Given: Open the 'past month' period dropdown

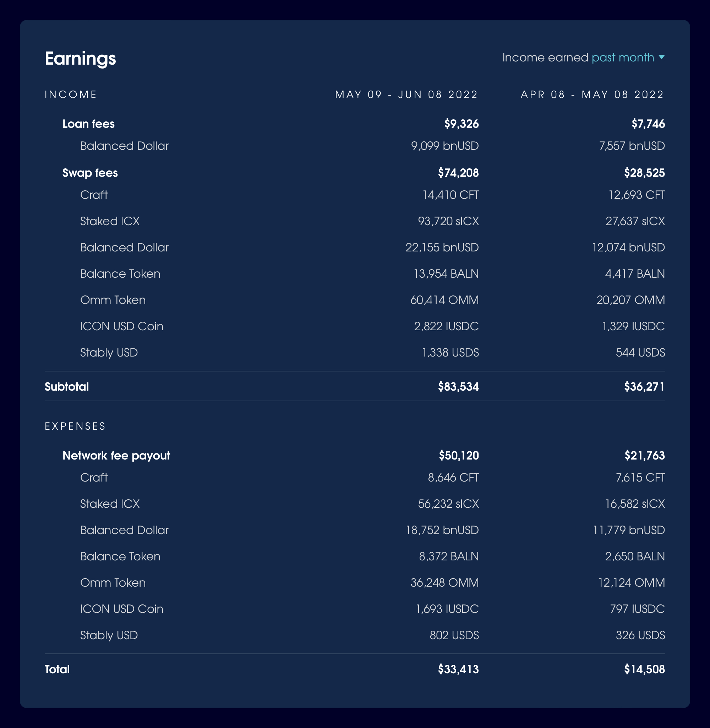Looking at the screenshot, I should pos(622,58).
